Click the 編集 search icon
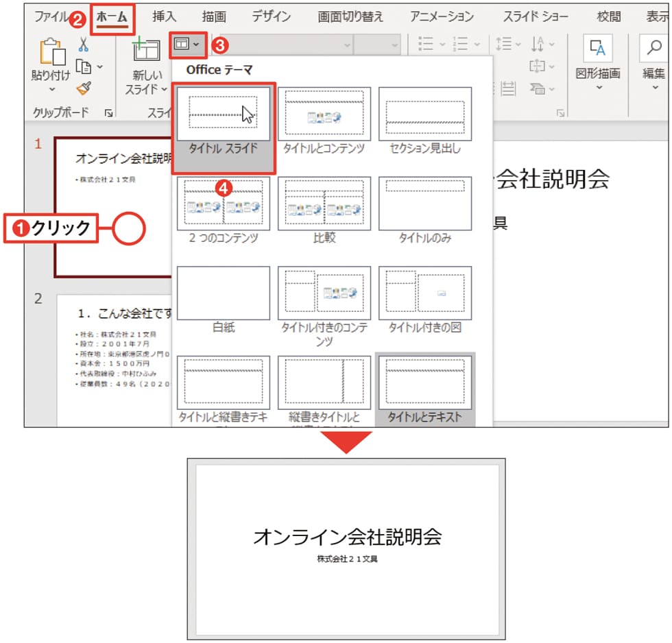 (x=654, y=48)
